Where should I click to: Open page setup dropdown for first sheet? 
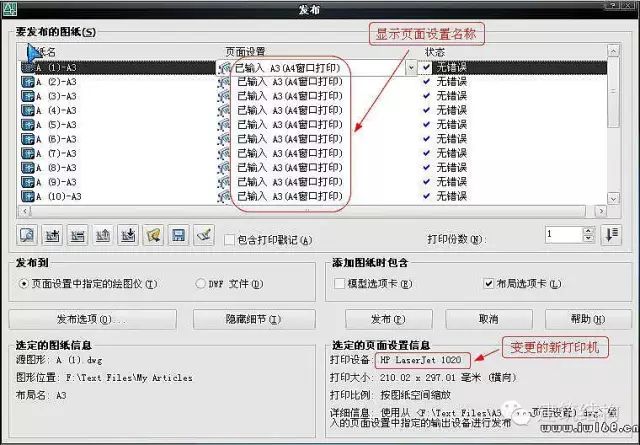pos(411,68)
